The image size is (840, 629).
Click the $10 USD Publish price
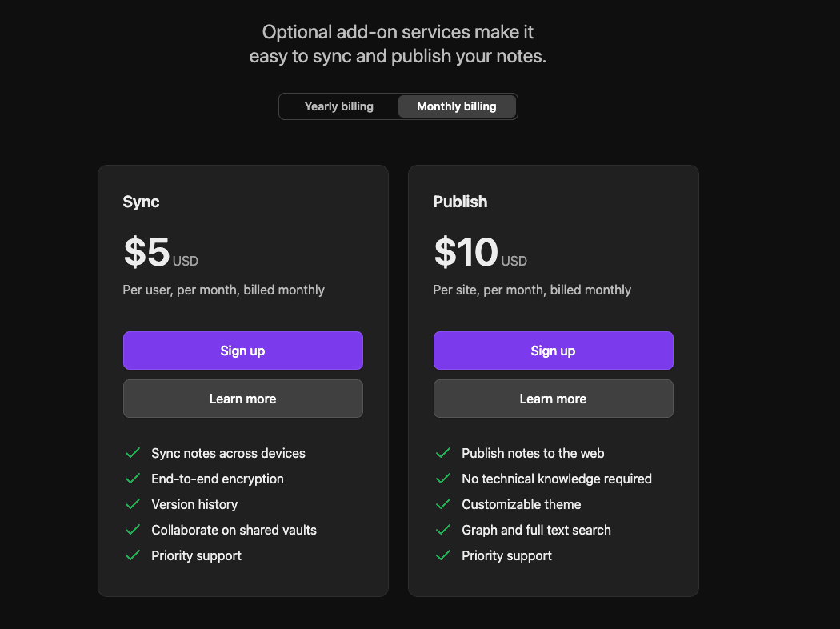pos(480,253)
